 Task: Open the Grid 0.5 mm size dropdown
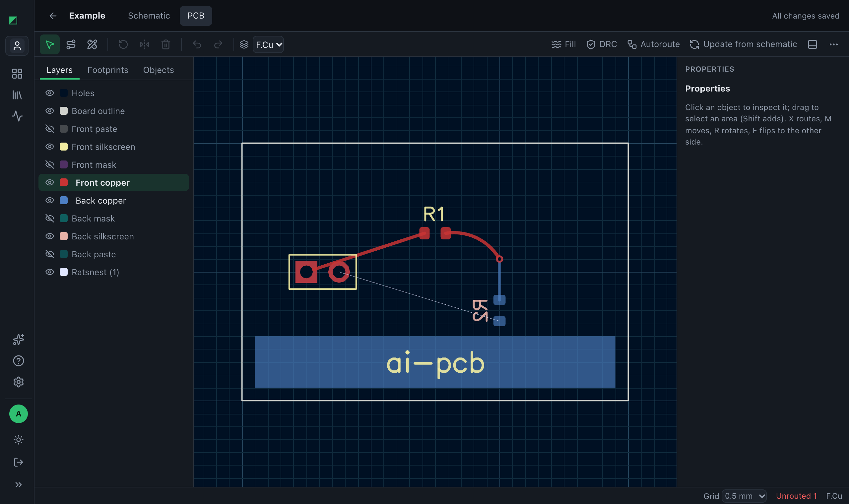(744, 496)
